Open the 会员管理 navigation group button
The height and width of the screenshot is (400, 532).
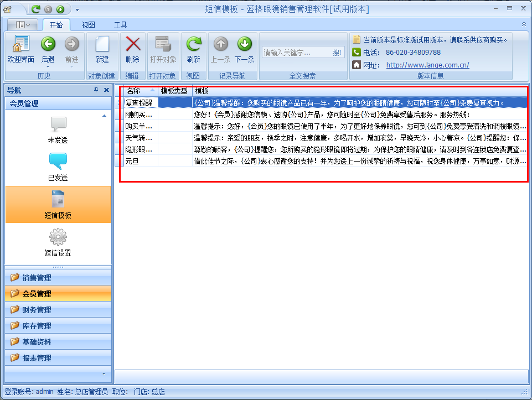[x=58, y=294]
